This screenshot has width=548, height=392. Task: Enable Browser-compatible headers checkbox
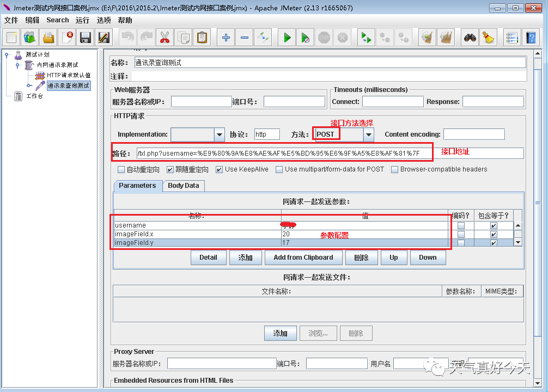394,169
